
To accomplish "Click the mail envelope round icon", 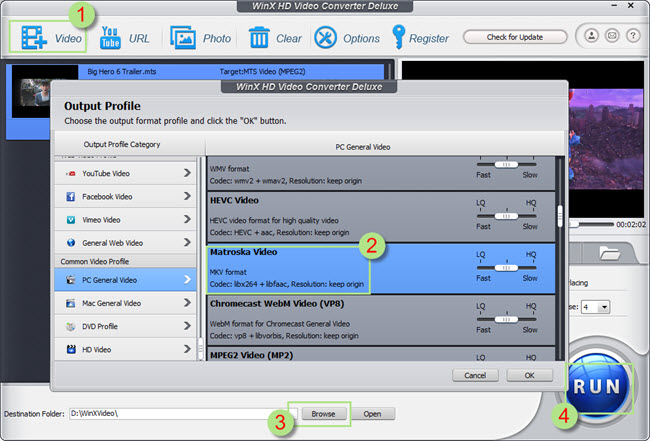I will [x=612, y=36].
